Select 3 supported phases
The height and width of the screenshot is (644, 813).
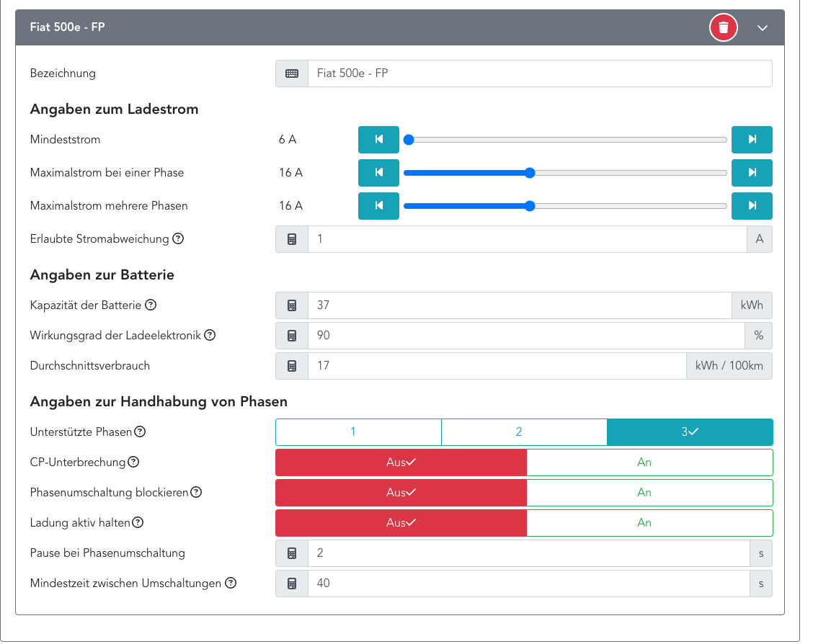pos(690,432)
